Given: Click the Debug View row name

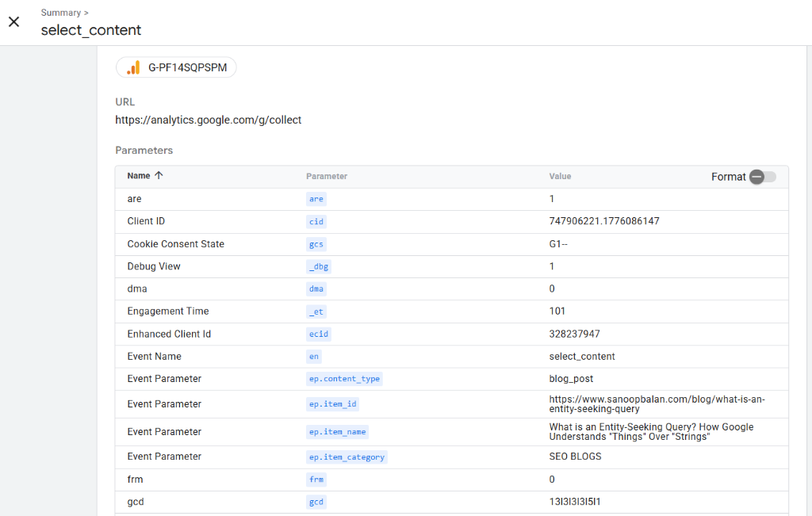Looking at the screenshot, I should [x=154, y=266].
